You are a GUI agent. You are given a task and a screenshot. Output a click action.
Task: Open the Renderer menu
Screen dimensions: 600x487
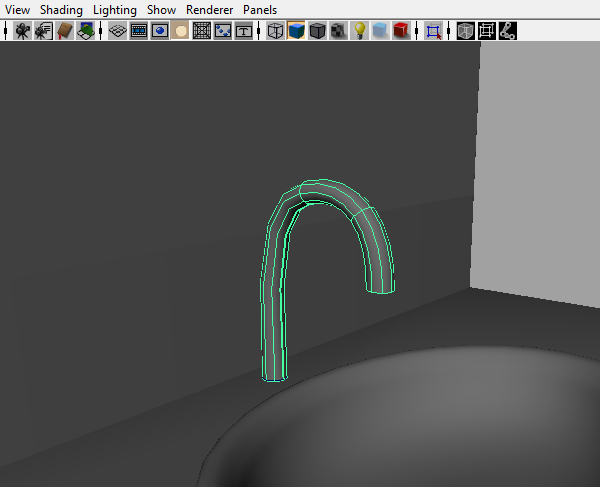(x=209, y=10)
